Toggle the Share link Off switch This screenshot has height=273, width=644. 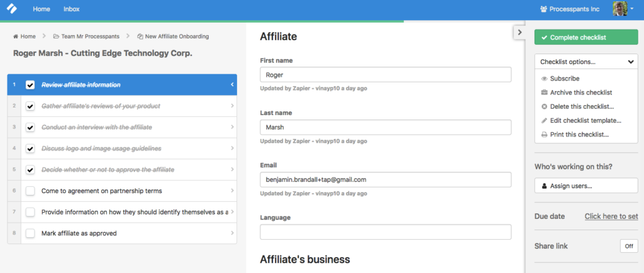pos(629,247)
